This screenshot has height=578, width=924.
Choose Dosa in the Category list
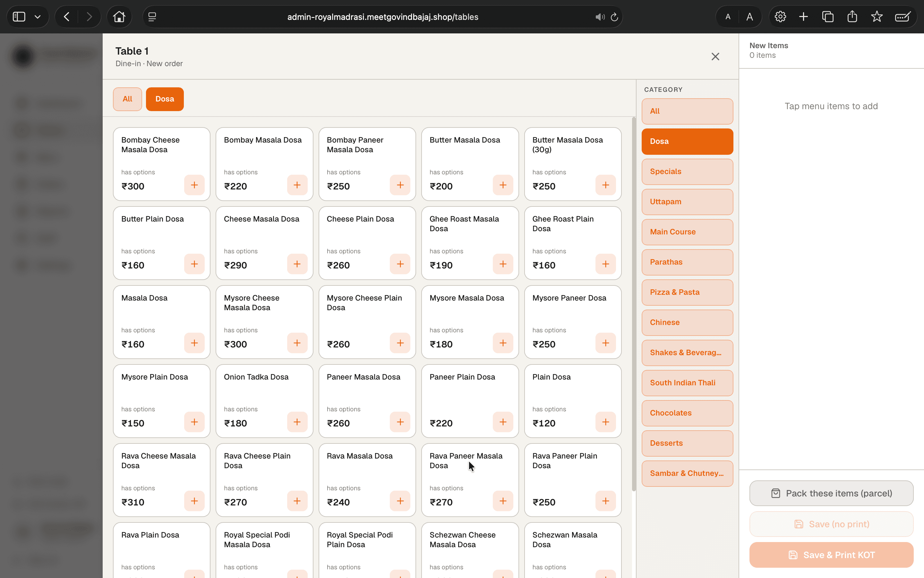687,141
